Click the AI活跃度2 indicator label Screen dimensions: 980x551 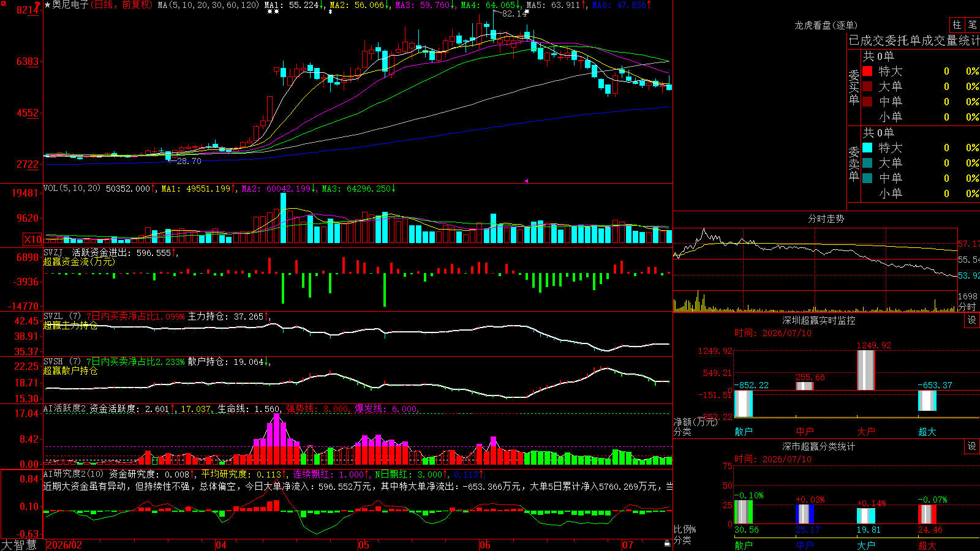click(x=65, y=408)
